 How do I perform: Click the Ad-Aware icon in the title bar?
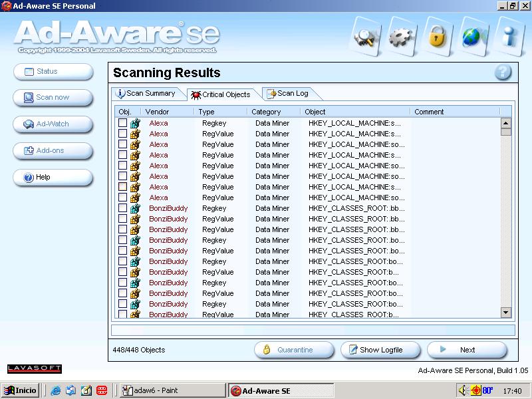(x=6, y=6)
